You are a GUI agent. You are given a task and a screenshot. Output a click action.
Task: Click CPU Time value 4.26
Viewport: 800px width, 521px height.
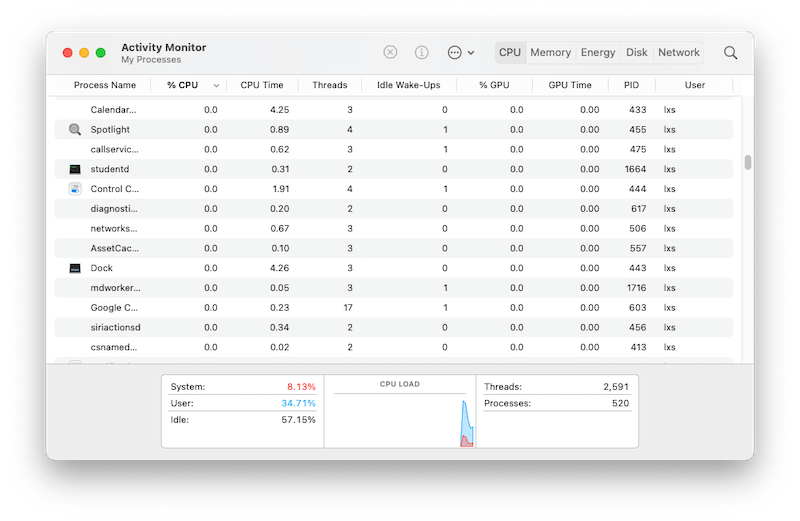pyautogui.click(x=280, y=268)
